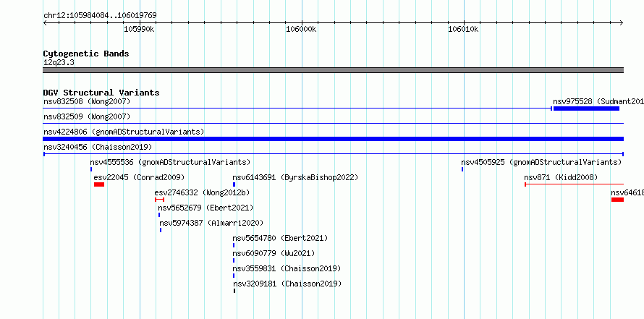Click the blue nsv6143691 marker
Viewport: 644px width, 319px height.
click(x=234, y=184)
